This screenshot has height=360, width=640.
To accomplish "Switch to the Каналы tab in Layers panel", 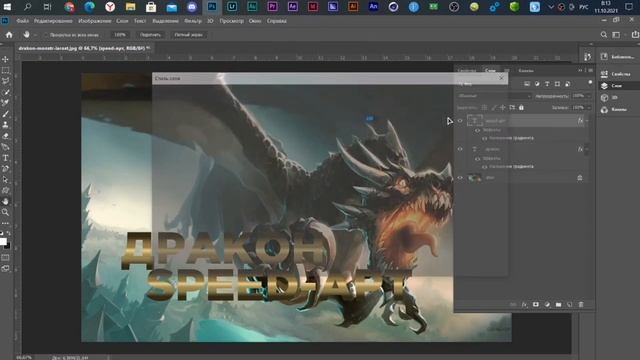I will 526,71.
